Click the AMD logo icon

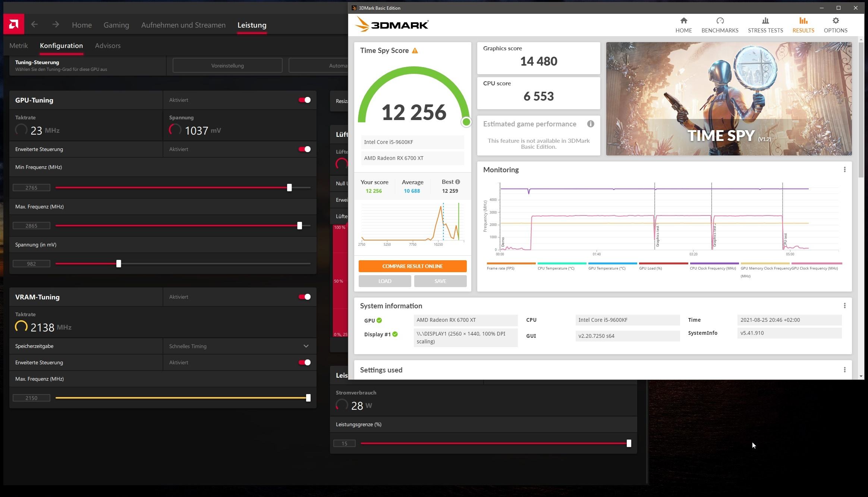[14, 25]
